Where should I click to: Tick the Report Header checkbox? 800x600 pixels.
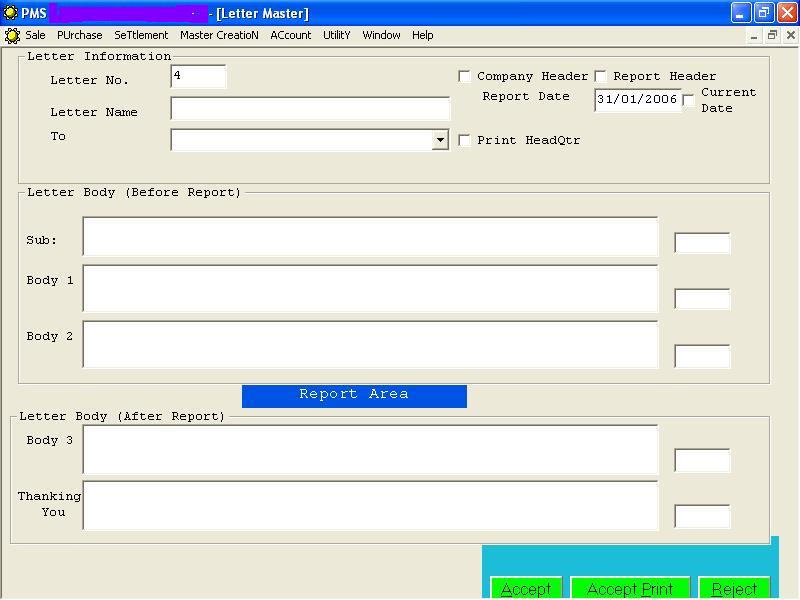601,76
